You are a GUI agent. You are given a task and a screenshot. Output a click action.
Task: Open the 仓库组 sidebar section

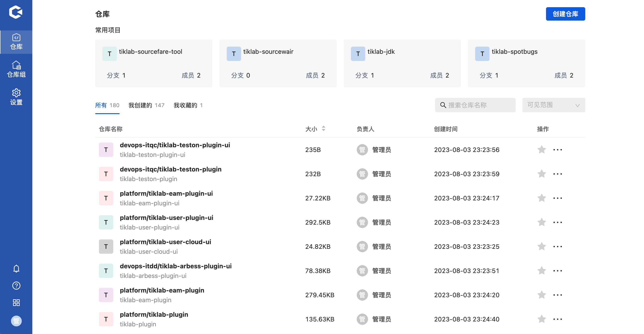pos(16,69)
